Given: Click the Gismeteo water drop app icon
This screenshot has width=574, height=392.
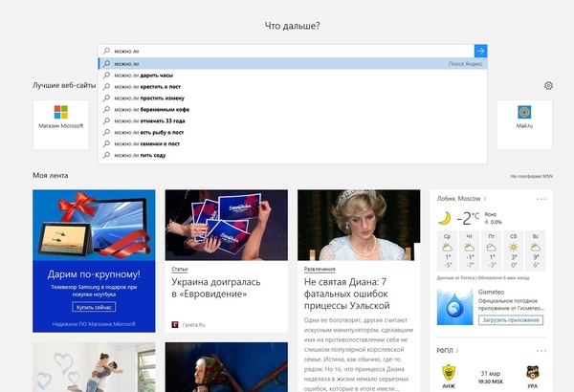Looking at the screenshot, I should pyautogui.click(x=454, y=307).
